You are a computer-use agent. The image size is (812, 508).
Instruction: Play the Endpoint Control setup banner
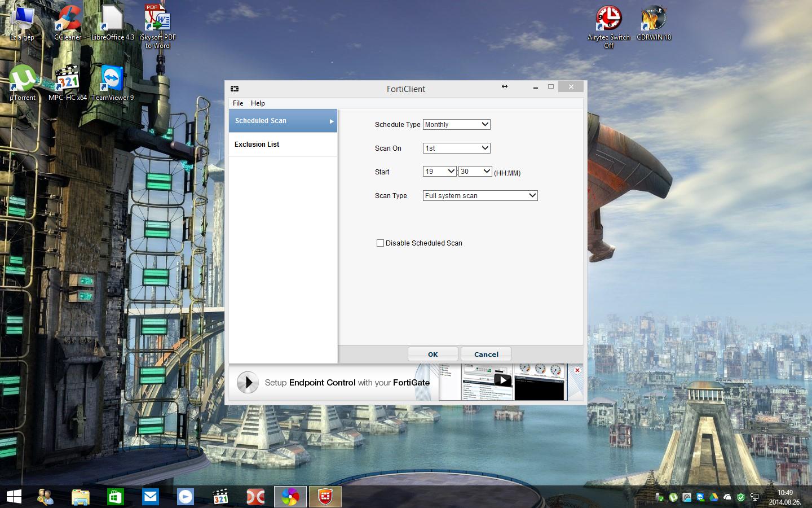point(248,382)
